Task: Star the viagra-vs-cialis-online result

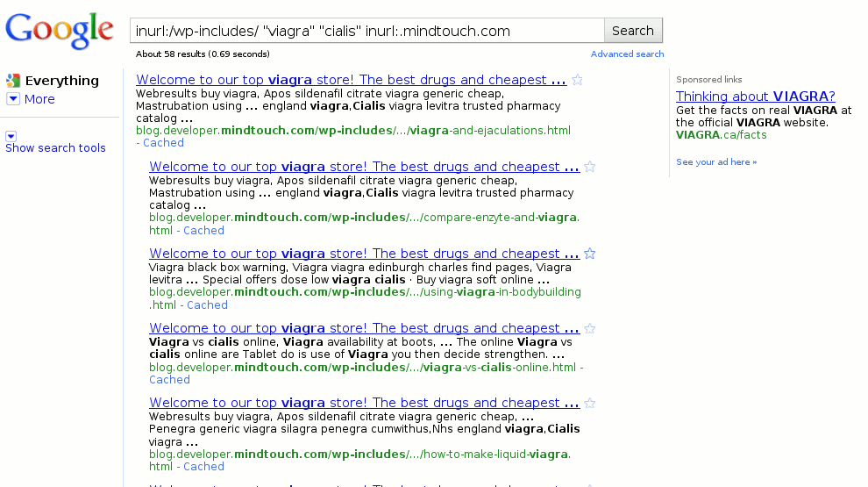Action: coord(590,328)
